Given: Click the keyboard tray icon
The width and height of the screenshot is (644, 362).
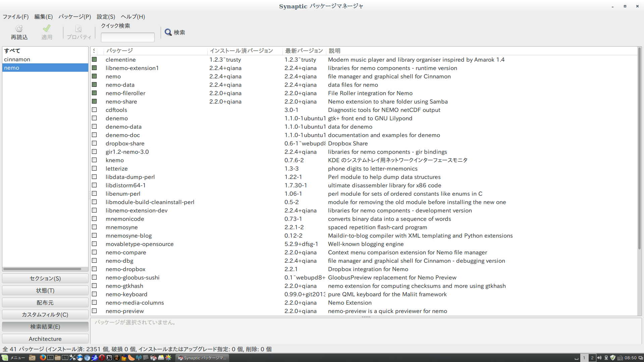Looking at the screenshot, I should click(620, 358).
